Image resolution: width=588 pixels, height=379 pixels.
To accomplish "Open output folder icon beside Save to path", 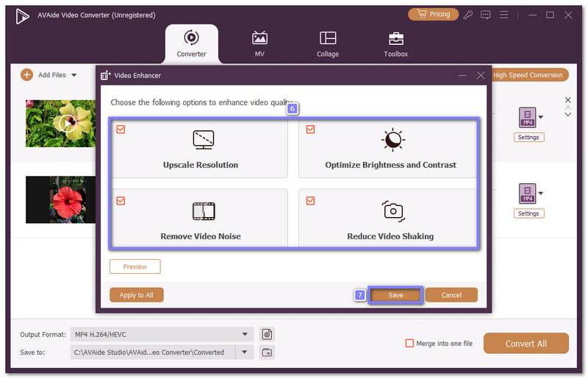I will 267,353.
